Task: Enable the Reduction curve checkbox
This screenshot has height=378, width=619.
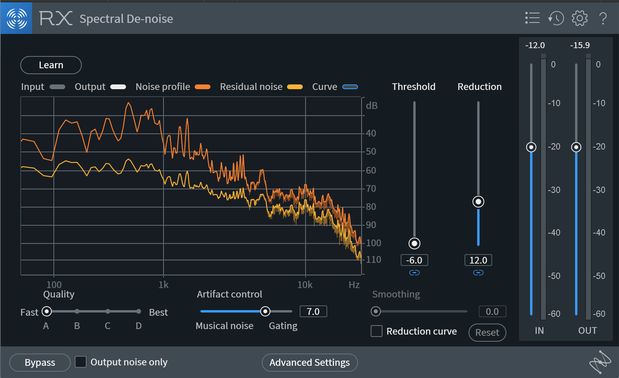Action: tap(377, 331)
